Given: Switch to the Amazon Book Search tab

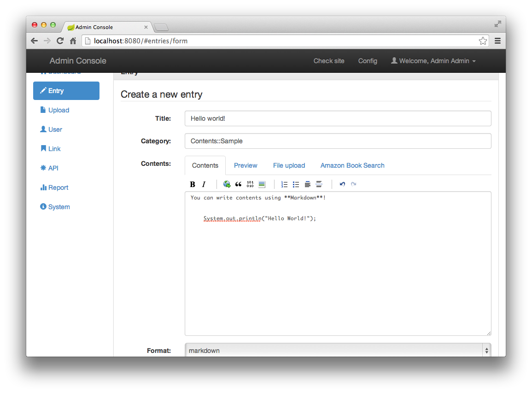Looking at the screenshot, I should [352, 165].
